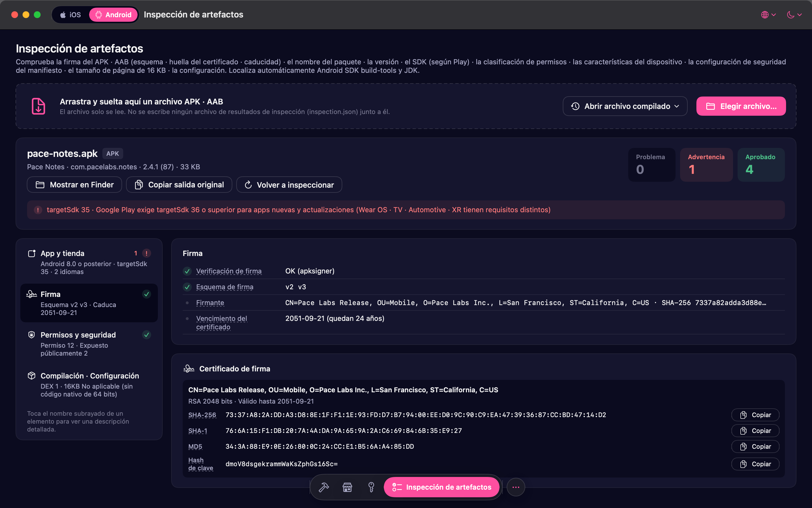
Task: Open the more options ellipsis button
Action: tap(516, 487)
